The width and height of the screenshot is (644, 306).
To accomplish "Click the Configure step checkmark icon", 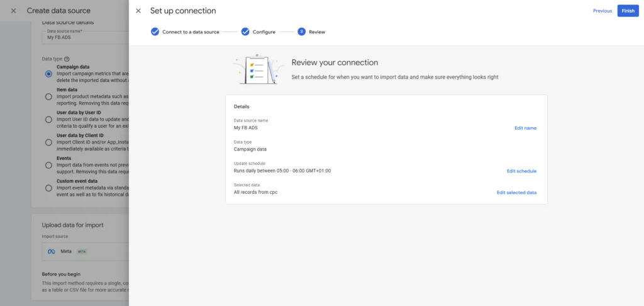I will [x=245, y=31].
